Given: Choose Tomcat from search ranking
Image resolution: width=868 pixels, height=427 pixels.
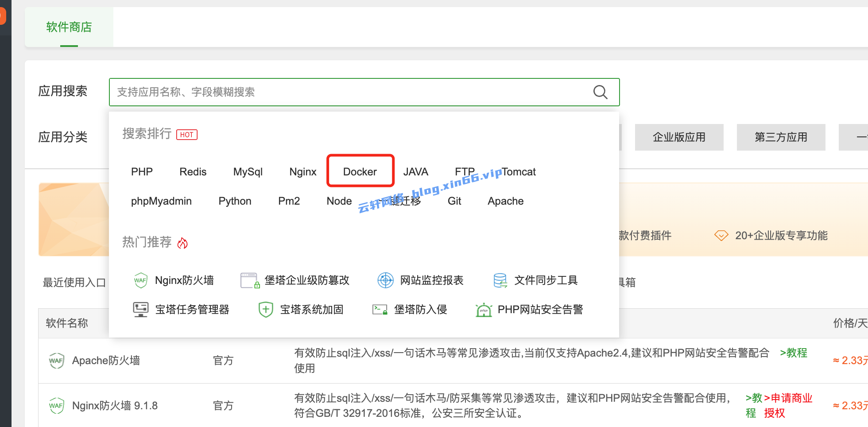Looking at the screenshot, I should (519, 172).
